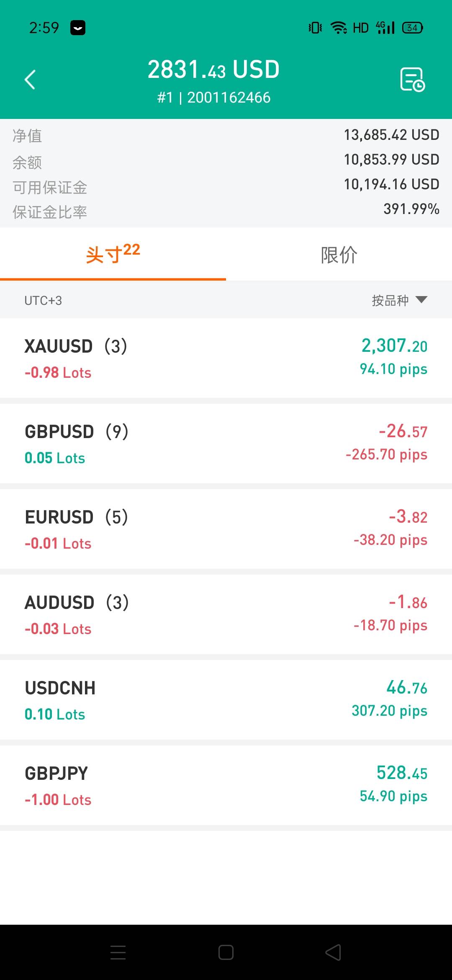452x980 pixels.
Task: Open the trade history icon
Action: point(412,79)
